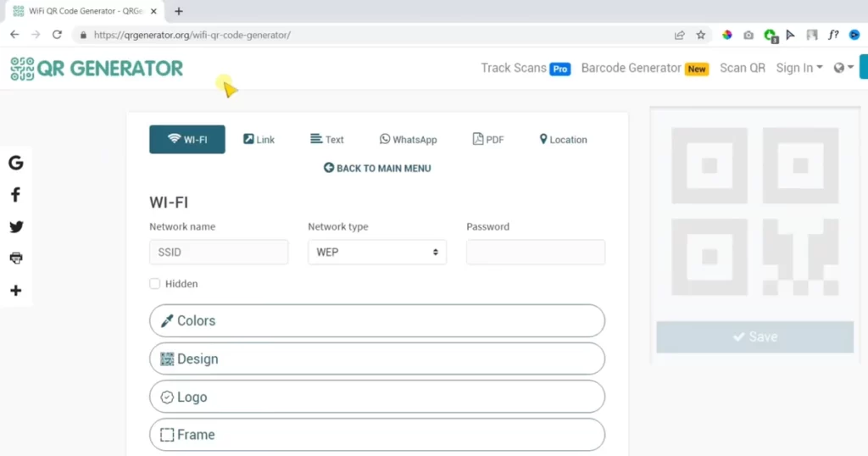Open the colorful pinwheel extension icon
Screen dimensions: 868x456
click(x=726, y=35)
